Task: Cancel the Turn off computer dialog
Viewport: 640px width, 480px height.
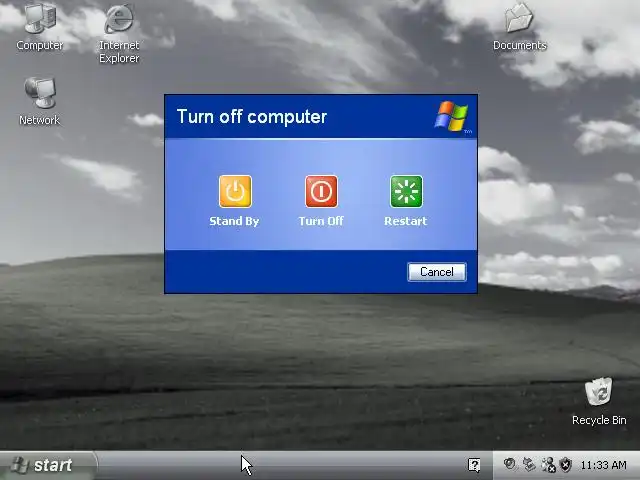Action: pyautogui.click(x=437, y=272)
